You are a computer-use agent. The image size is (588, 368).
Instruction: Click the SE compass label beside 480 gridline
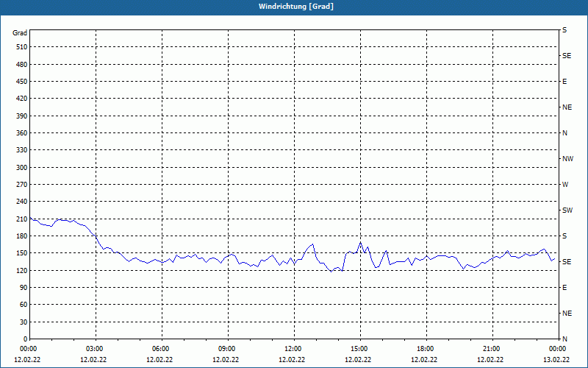point(567,56)
